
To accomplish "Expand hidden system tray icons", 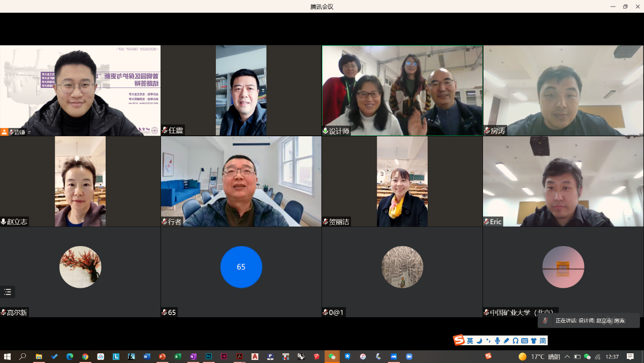I will 567,357.
